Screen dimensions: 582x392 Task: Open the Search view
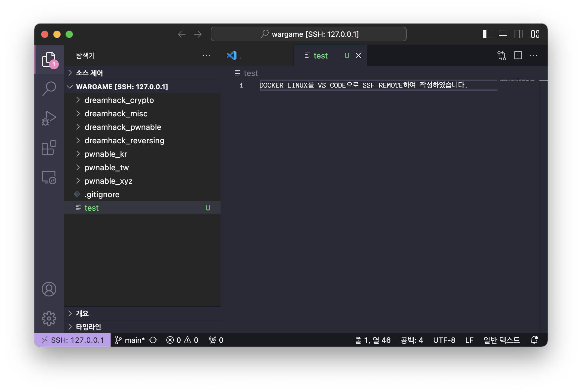(49, 89)
